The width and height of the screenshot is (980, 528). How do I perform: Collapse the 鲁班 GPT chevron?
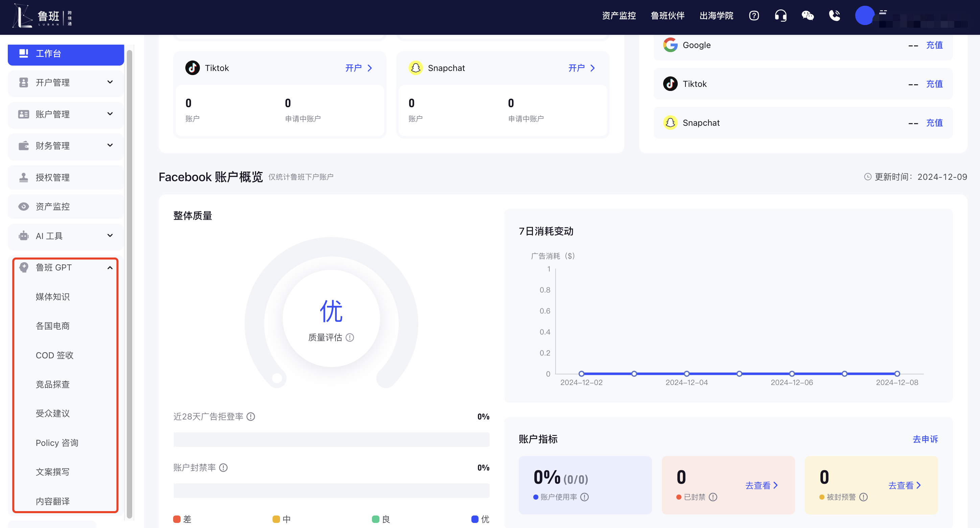pyautogui.click(x=110, y=268)
